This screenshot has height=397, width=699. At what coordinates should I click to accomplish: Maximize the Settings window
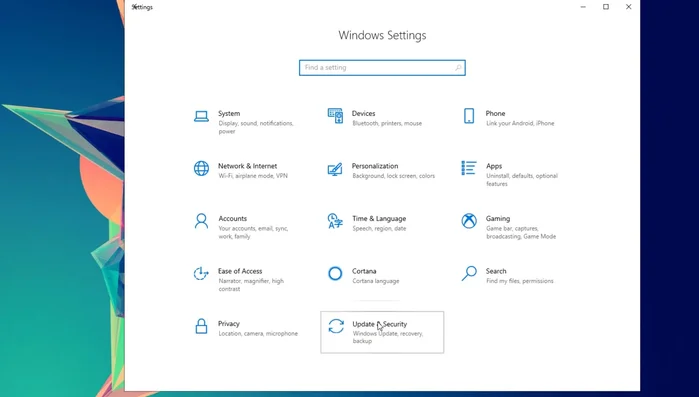(x=606, y=7)
